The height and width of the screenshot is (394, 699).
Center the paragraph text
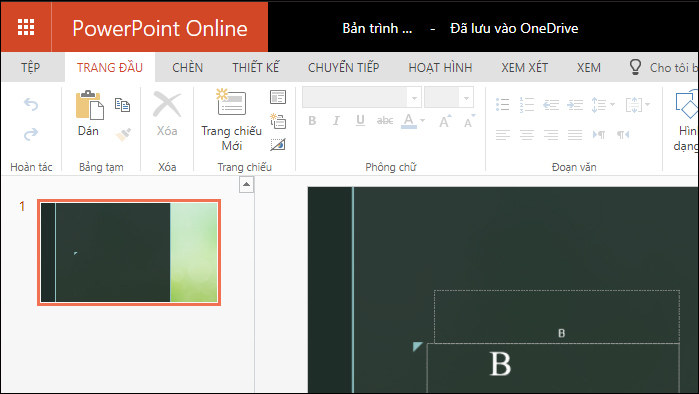(526, 135)
